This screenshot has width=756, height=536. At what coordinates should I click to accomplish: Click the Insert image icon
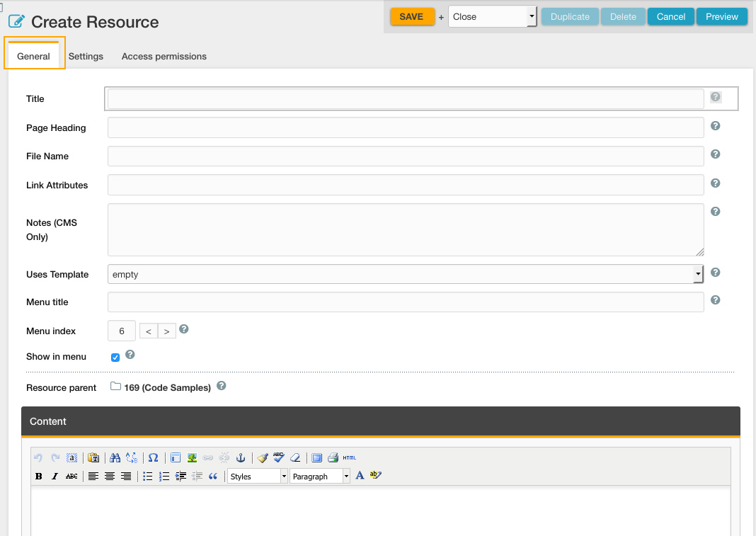(x=192, y=458)
